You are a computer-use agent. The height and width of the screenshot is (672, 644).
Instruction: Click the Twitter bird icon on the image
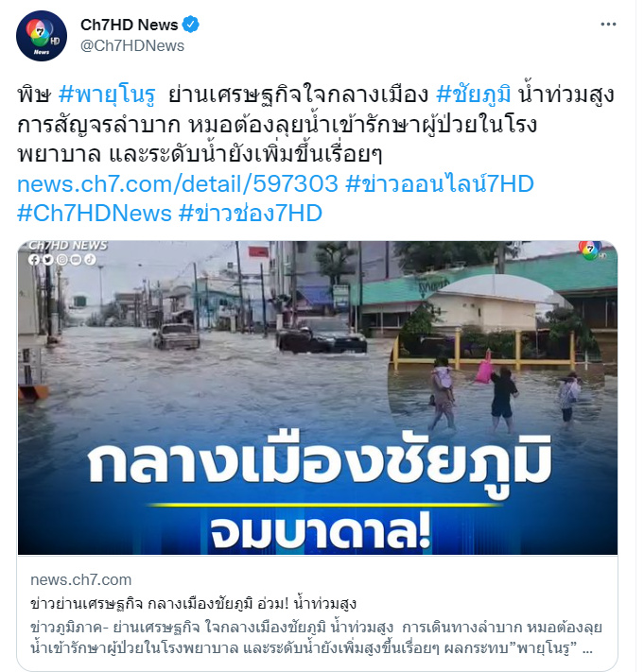coord(48,260)
